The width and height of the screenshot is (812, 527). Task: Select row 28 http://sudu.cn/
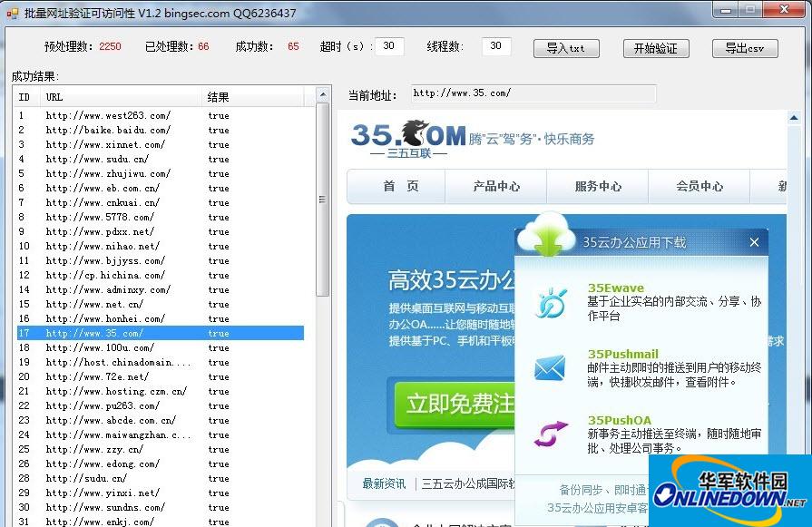tap(159, 478)
